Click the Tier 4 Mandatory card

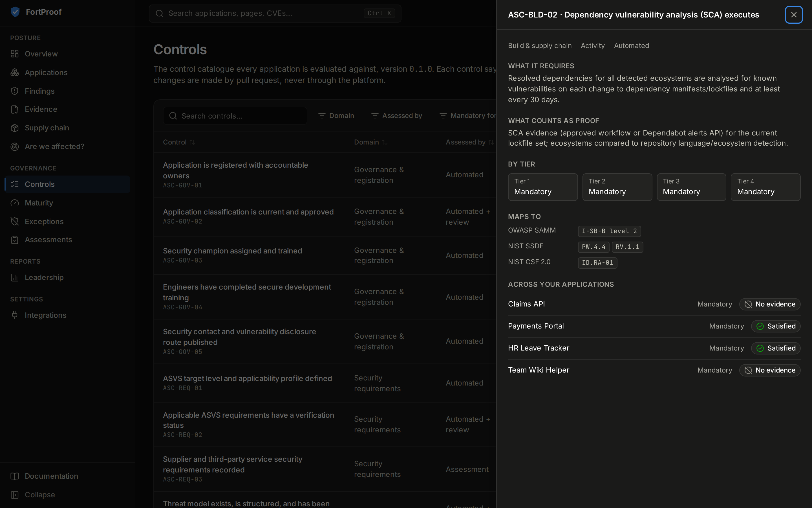[765, 187]
